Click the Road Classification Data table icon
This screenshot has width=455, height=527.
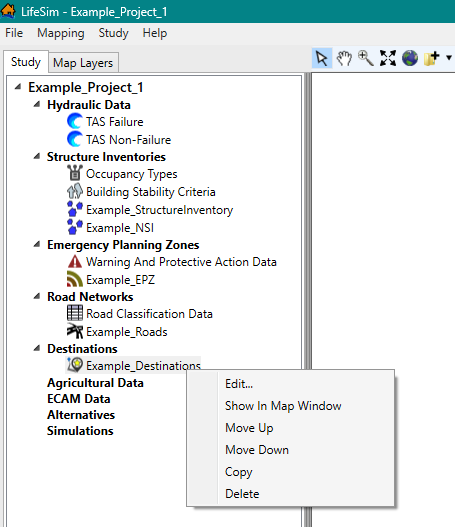pos(75,313)
